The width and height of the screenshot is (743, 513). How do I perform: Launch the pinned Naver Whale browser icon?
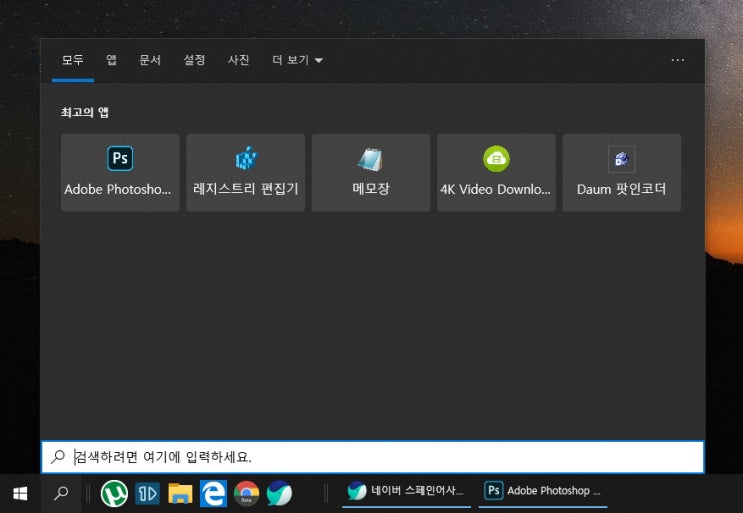[x=279, y=494]
